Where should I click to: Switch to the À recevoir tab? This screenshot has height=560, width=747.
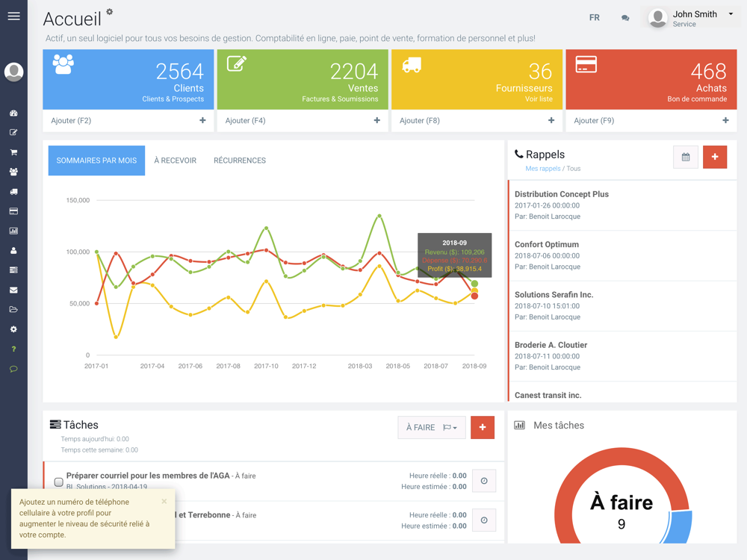pyautogui.click(x=176, y=161)
